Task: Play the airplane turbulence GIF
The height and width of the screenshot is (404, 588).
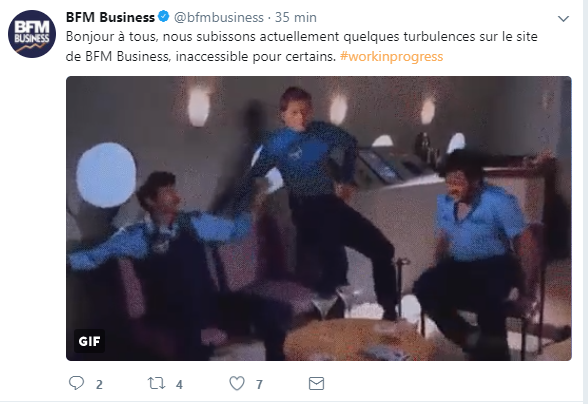Action: 319,218
